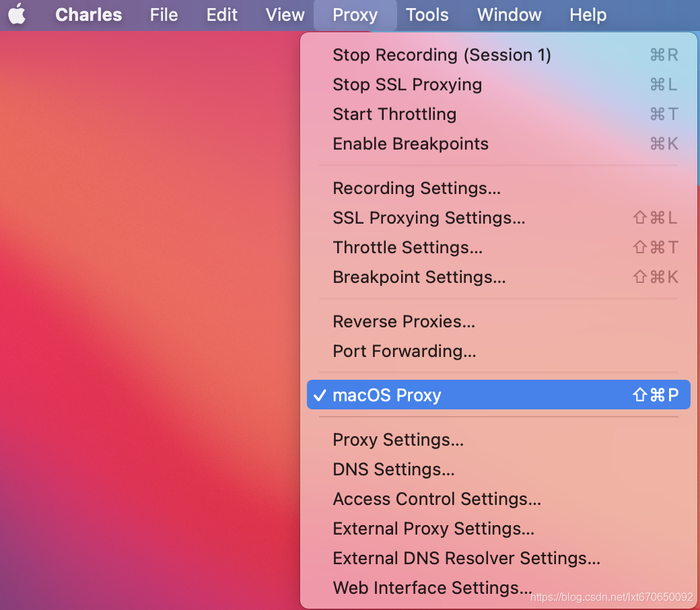Choose Stop Recording (Session 1)
Viewport: 700px width, 610px height.
(x=499, y=55)
